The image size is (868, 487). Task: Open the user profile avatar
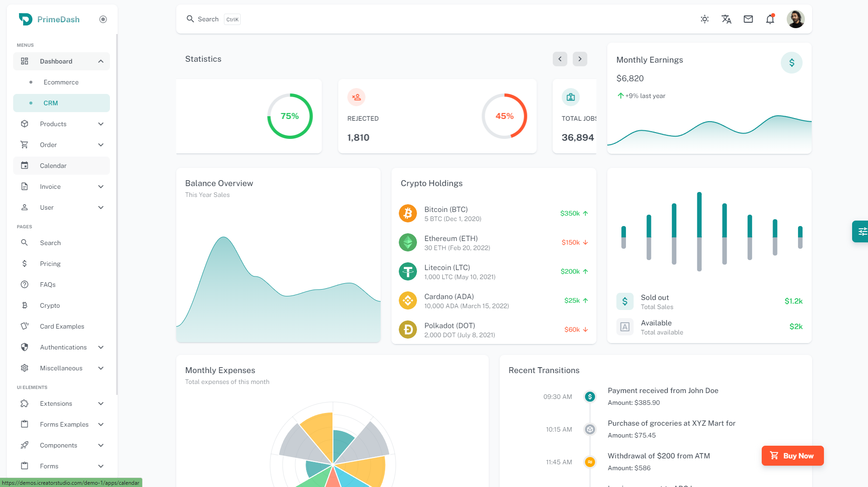tap(795, 19)
